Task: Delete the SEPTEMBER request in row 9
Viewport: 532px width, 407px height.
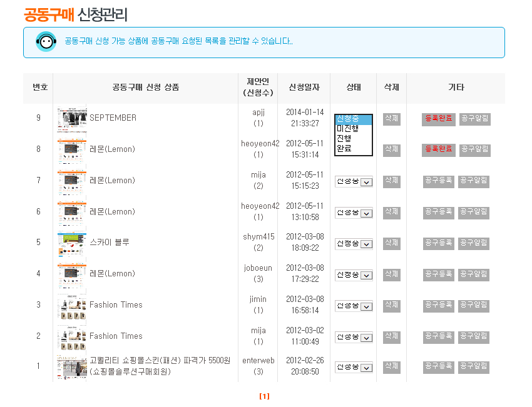Action: click(x=391, y=118)
